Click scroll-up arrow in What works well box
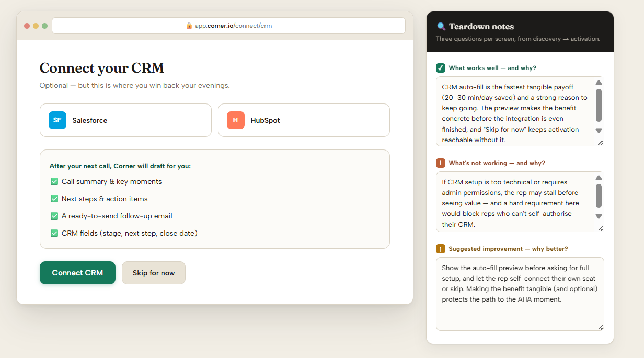644x358 pixels. tap(599, 83)
